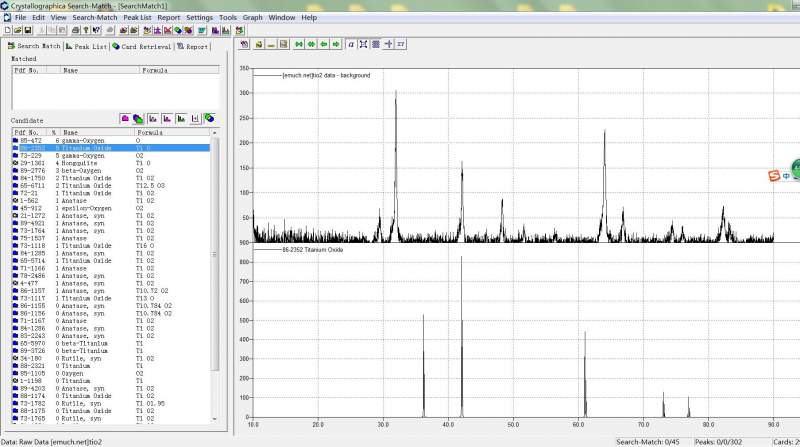
Task: Select candidate 34-180 Rutile, syn
Action: click(80, 357)
